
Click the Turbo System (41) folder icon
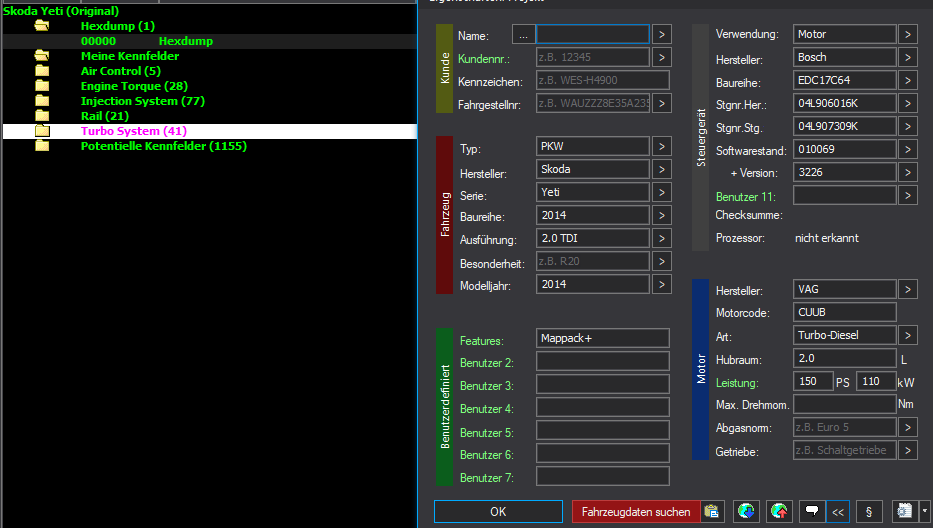pos(42,130)
